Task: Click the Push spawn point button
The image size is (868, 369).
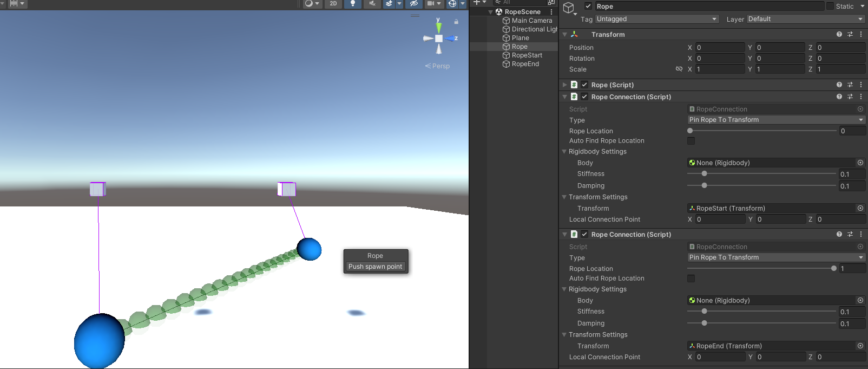Action: tap(376, 267)
